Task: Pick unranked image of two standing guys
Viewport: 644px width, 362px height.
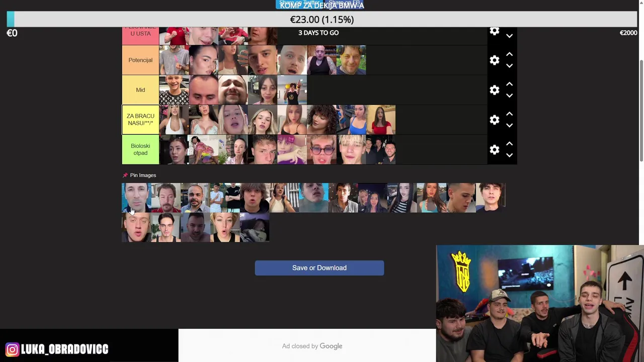Action: pos(225,198)
